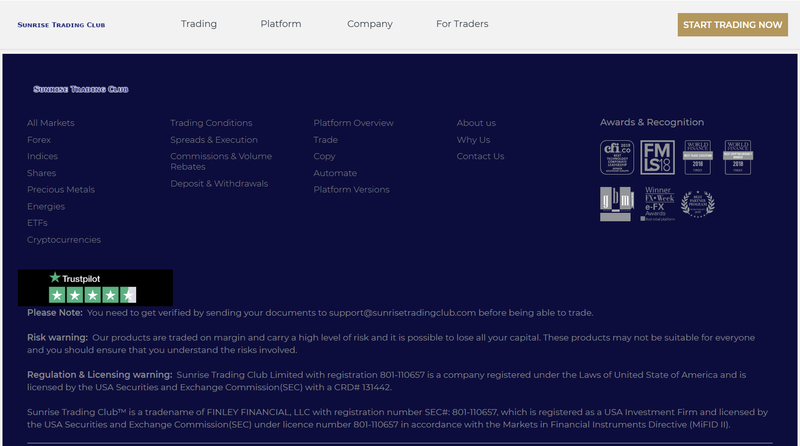Go to All Markets link
The image size is (800, 446).
pos(51,123)
